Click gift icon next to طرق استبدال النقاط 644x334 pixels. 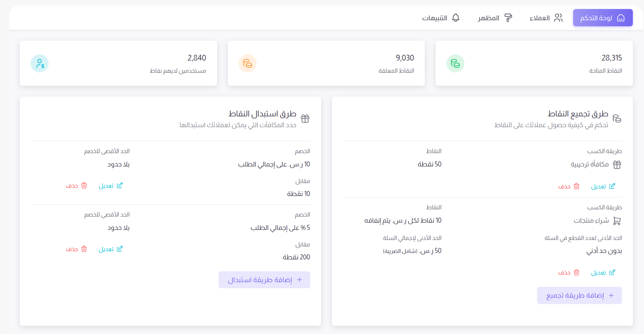pyautogui.click(x=305, y=119)
